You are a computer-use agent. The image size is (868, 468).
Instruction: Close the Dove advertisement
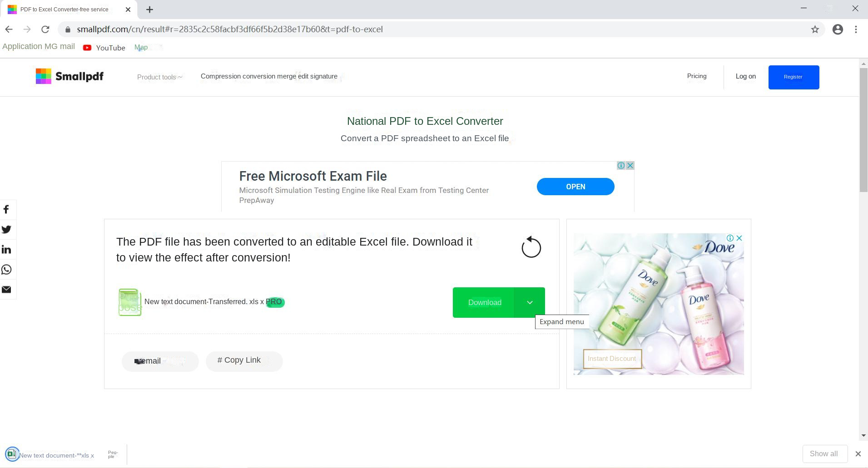tap(739, 238)
